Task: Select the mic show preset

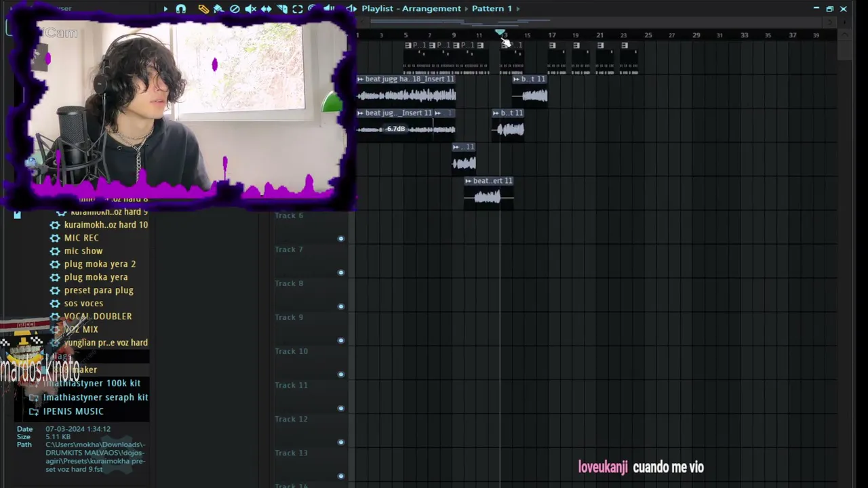Action: [83, 251]
